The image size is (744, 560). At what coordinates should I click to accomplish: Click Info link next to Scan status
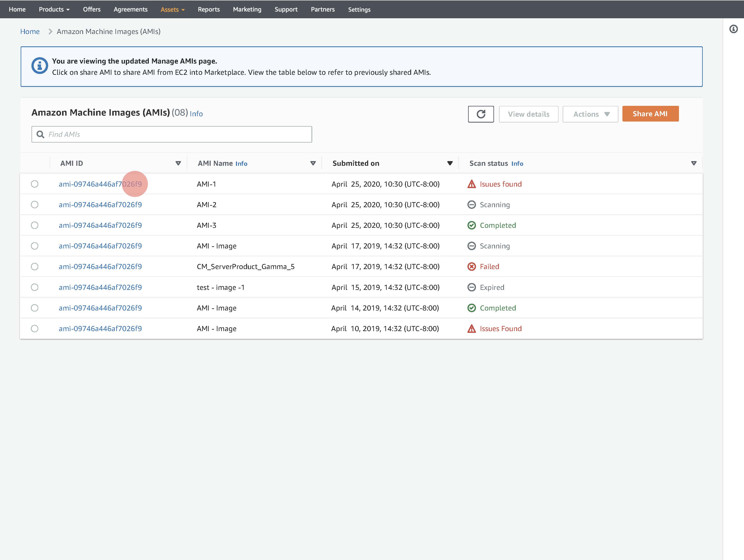[517, 163]
